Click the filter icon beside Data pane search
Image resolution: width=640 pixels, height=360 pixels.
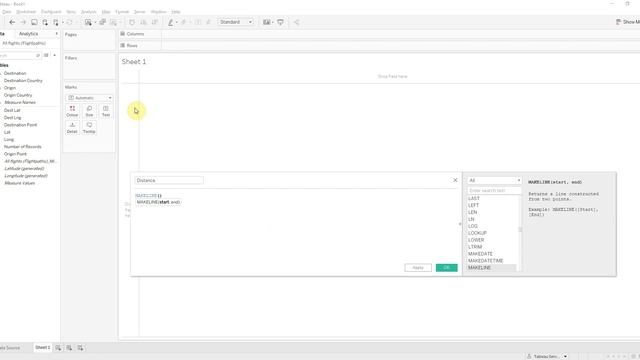[x=38, y=55]
